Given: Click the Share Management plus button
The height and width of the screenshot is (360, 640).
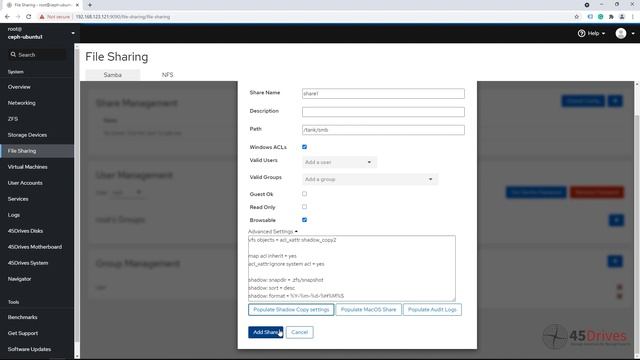Looking at the screenshot, I should point(616,101).
